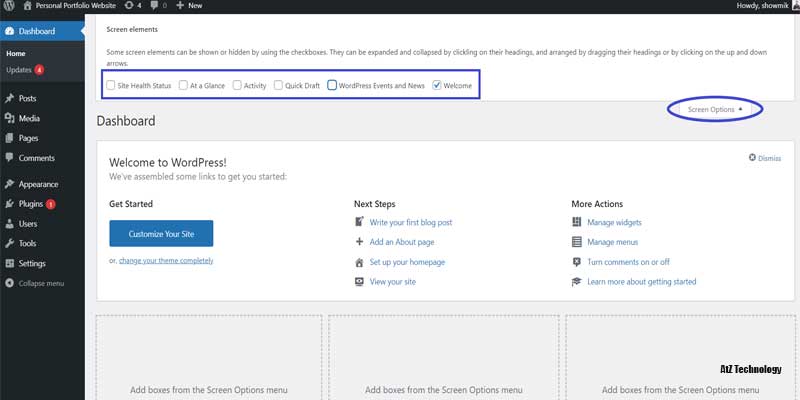Image resolution: width=800 pixels, height=400 pixels.
Task: Click the Settings icon in sidebar
Action: click(x=9, y=263)
